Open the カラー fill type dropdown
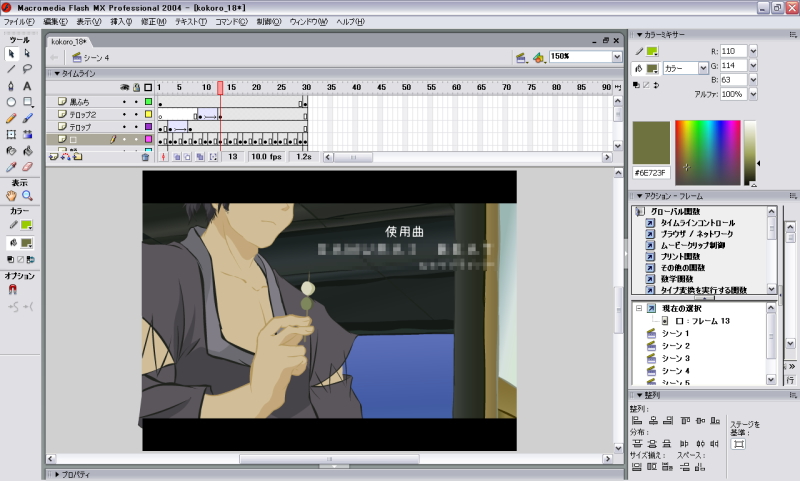This screenshot has width=800, height=481. click(703, 68)
